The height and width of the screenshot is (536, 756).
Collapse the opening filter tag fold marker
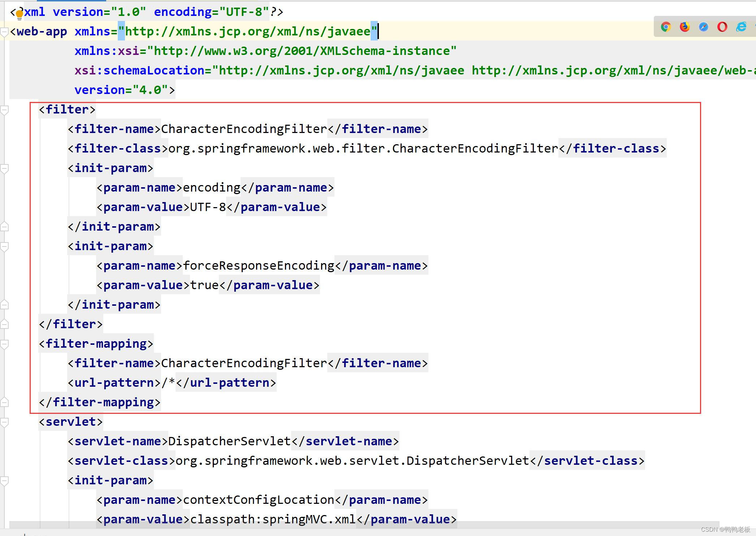[4, 110]
